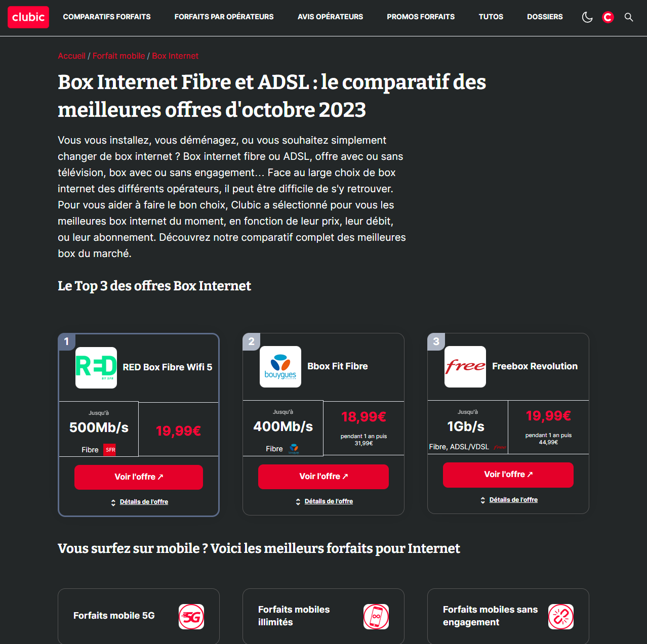Click Freebox Revolution title

(535, 366)
